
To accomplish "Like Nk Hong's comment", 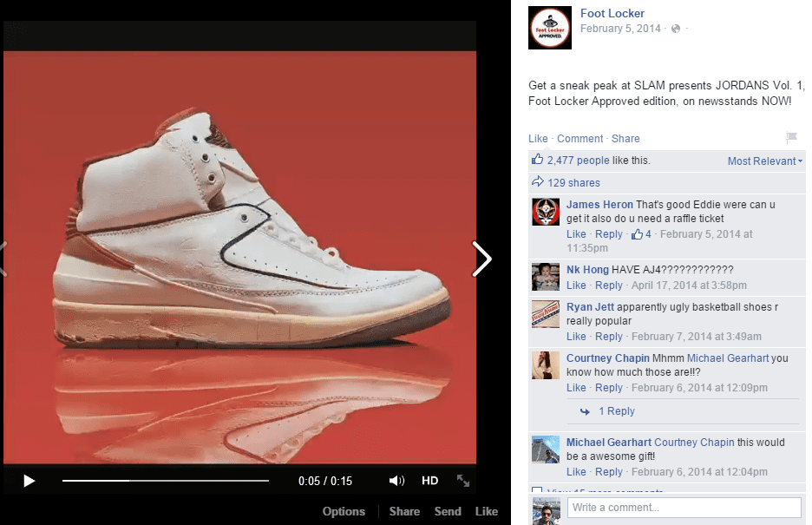I will pyautogui.click(x=576, y=285).
